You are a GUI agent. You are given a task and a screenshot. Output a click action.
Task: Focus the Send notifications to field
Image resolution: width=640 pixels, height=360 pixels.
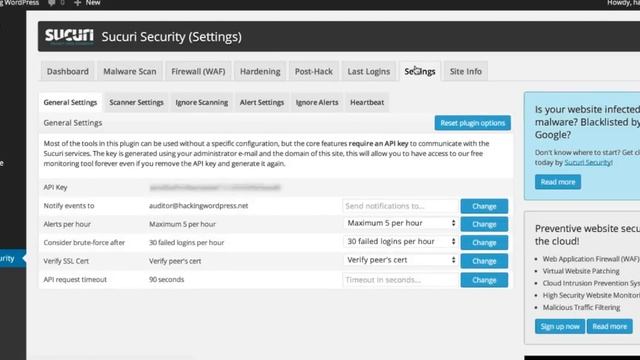tap(400, 206)
